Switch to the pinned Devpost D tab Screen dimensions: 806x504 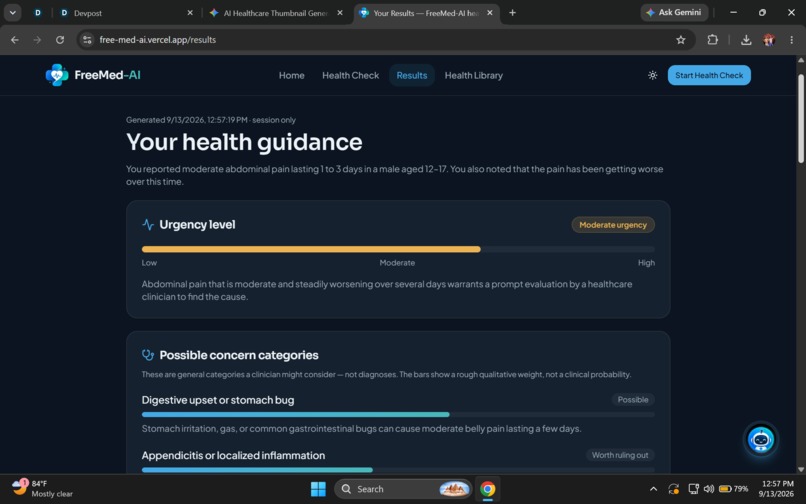pos(38,13)
